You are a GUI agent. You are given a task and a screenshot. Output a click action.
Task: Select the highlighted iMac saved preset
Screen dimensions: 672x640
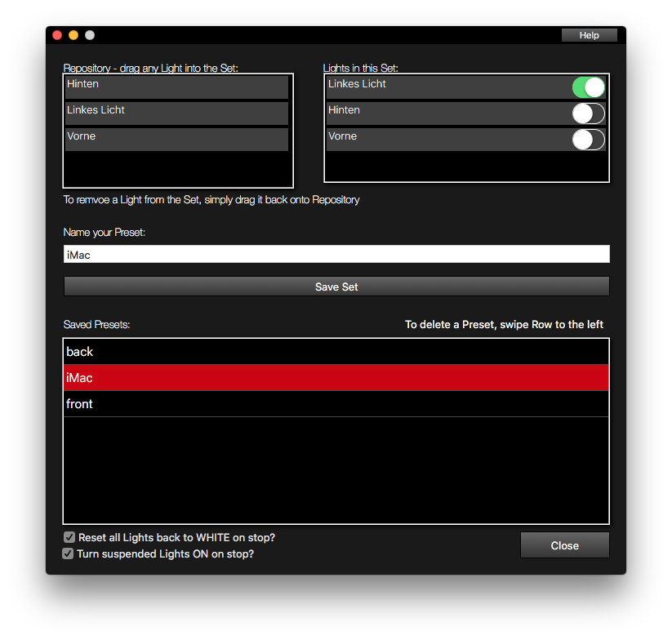click(x=336, y=378)
